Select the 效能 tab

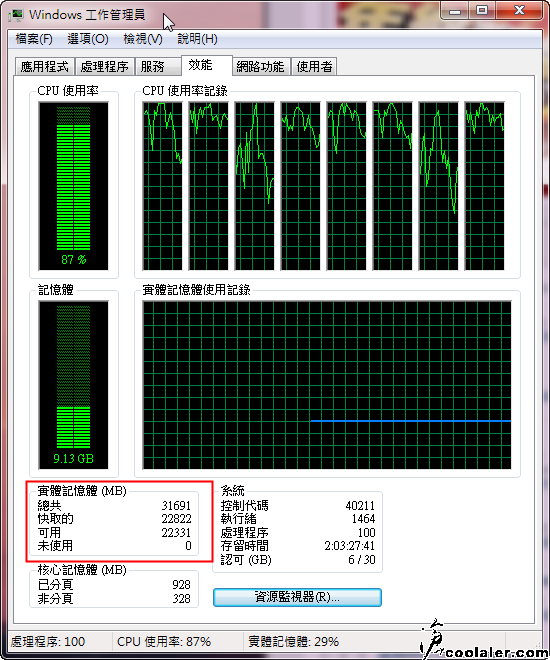click(206, 65)
